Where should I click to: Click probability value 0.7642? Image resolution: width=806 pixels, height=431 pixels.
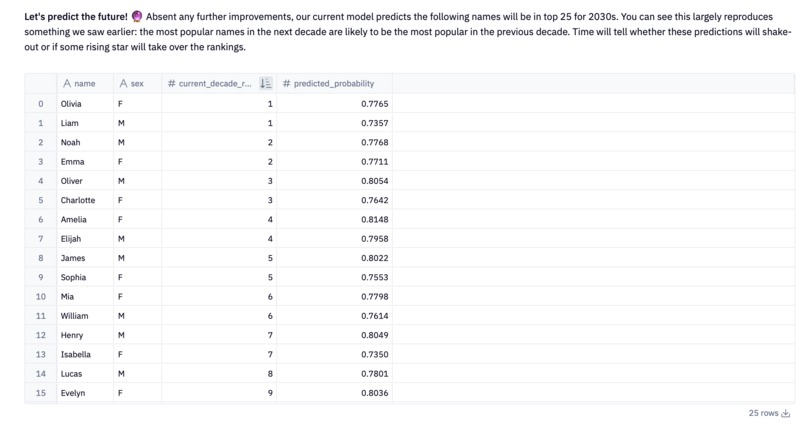tap(375, 200)
